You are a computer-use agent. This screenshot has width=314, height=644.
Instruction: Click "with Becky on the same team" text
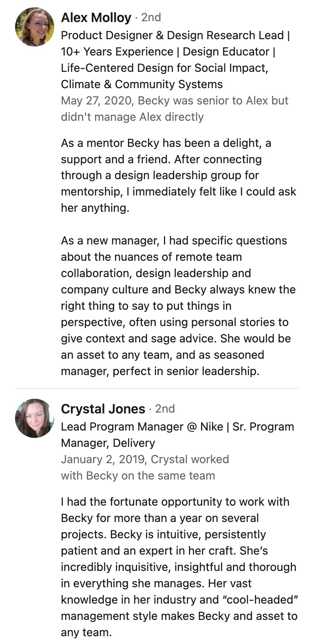tap(138, 476)
